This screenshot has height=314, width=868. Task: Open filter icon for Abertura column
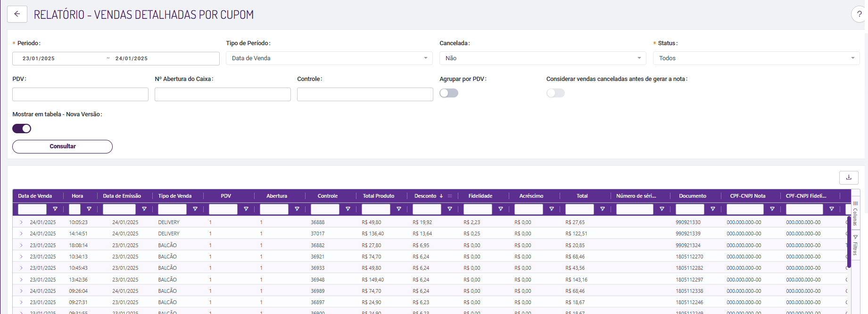tap(297, 209)
